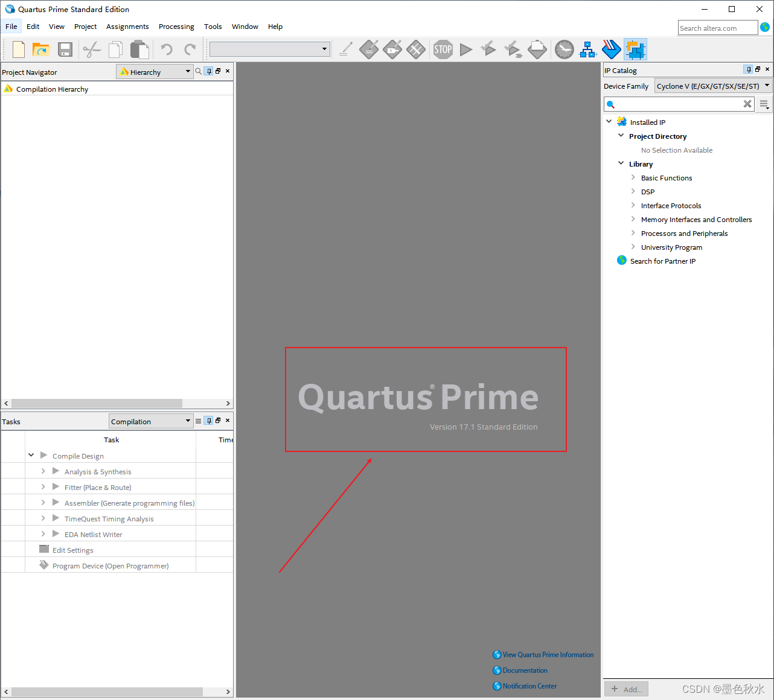
Task: Toggle the IP Catalog pin button
Action: click(748, 69)
